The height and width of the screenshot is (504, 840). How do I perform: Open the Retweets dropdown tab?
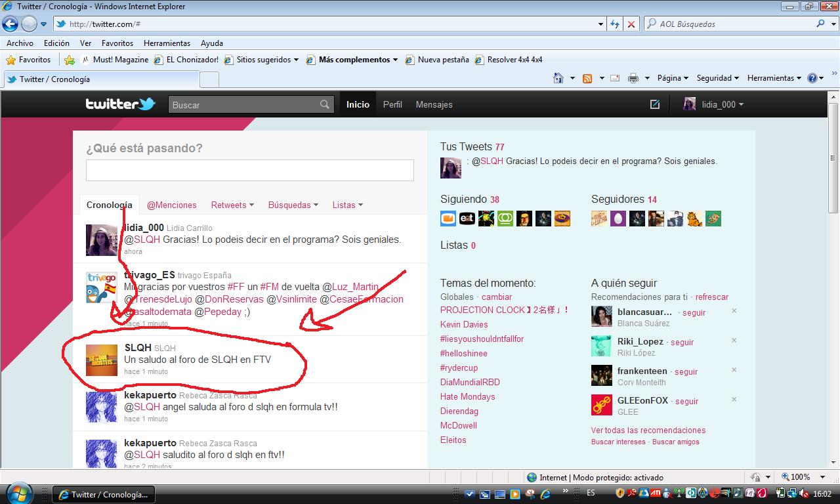tap(232, 205)
